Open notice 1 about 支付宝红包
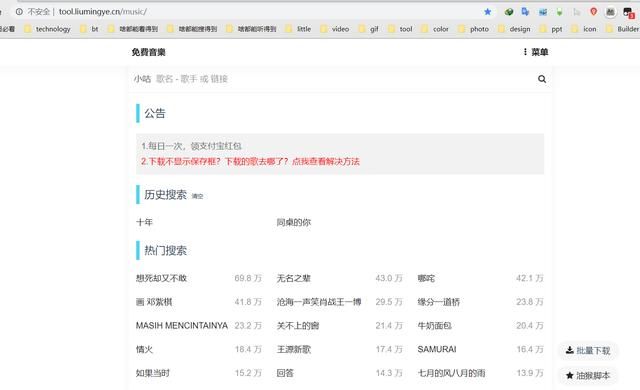The image size is (640, 390). coord(191,146)
